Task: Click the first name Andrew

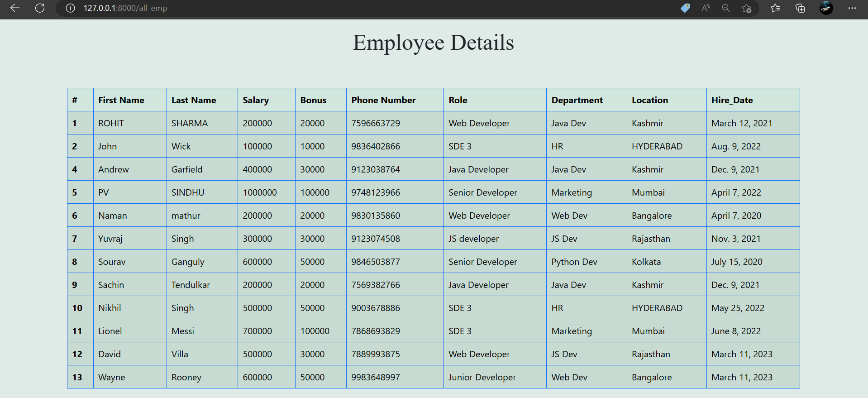Action: [114, 169]
